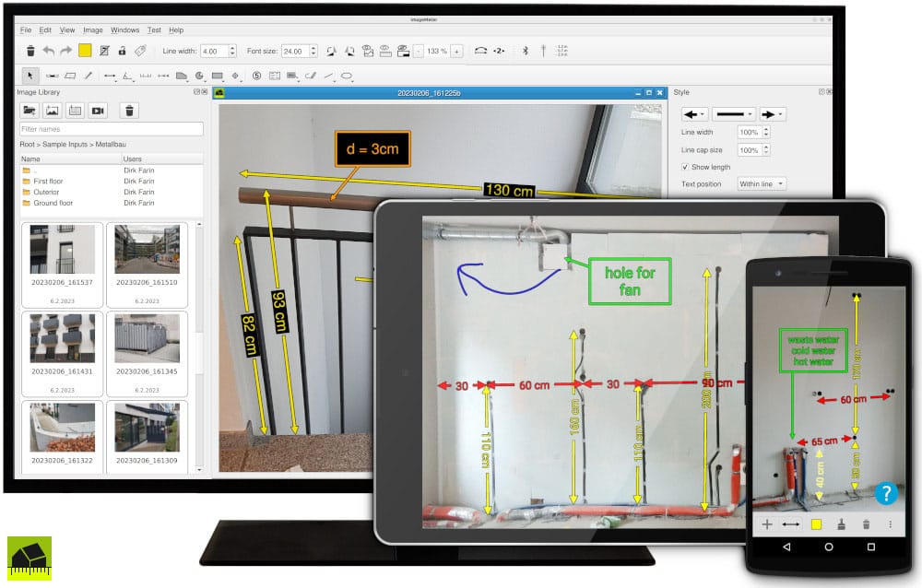Open the Image menu

point(92,30)
